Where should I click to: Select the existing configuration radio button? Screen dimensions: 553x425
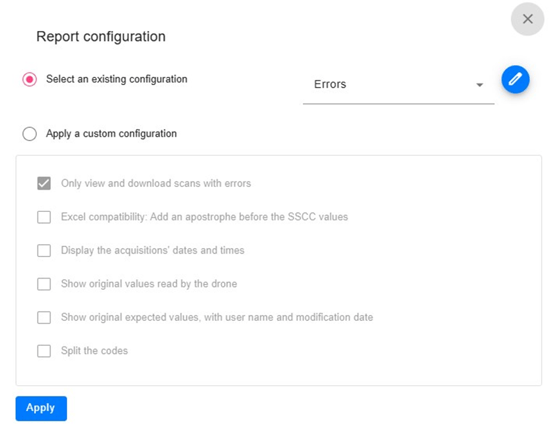point(30,79)
